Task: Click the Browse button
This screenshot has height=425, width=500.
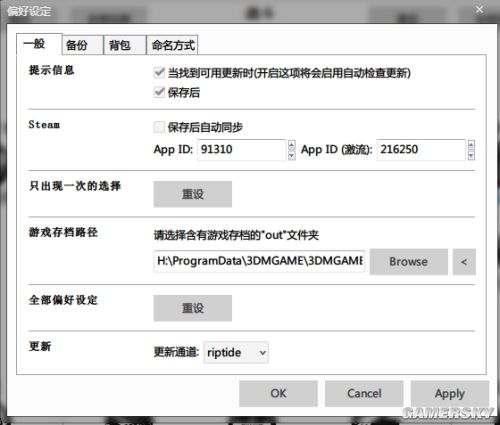Action: click(408, 262)
